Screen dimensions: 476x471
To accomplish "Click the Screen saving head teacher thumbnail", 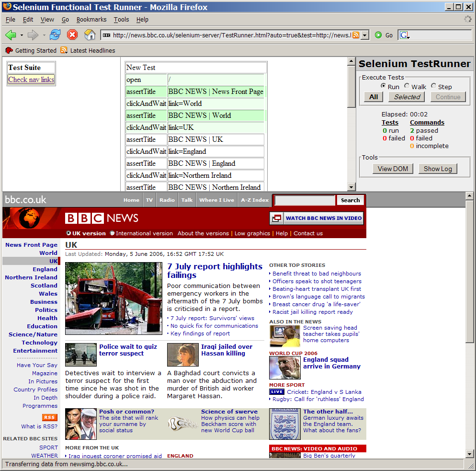I will point(285,336).
